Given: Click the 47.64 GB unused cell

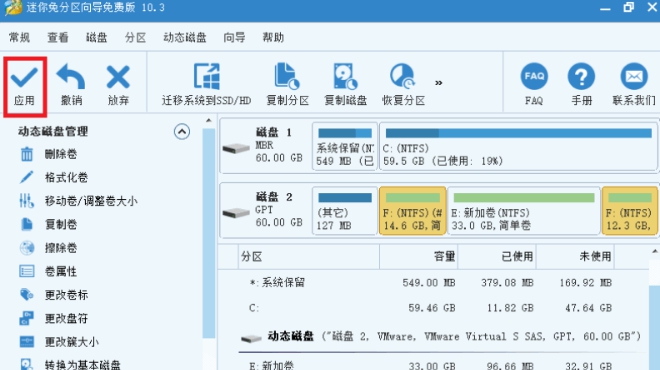Looking at the screenshot, I should tap(588, 308).
